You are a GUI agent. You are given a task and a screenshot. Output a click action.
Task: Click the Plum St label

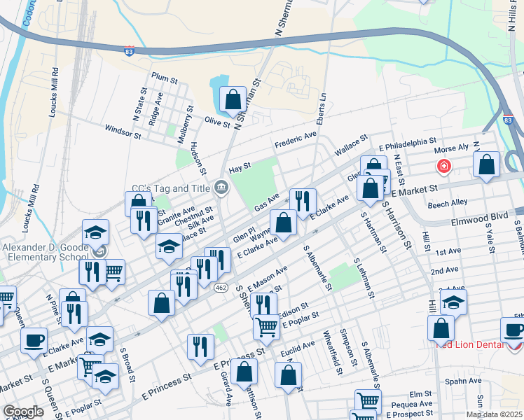165,78
